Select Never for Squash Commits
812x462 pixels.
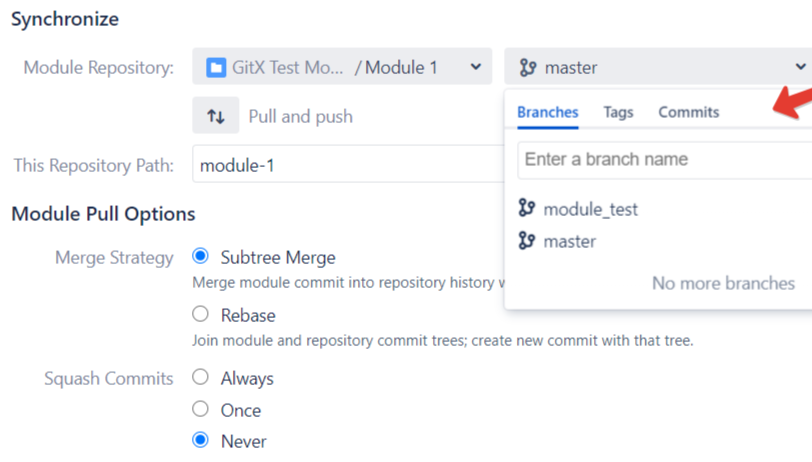pyautogui.click(x=200, y=441)
